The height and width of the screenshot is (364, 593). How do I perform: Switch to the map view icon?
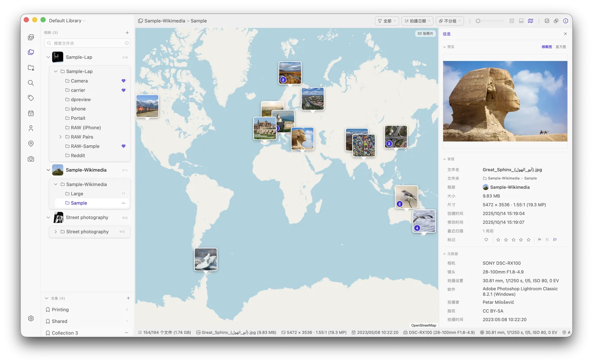tap(531, 21)
